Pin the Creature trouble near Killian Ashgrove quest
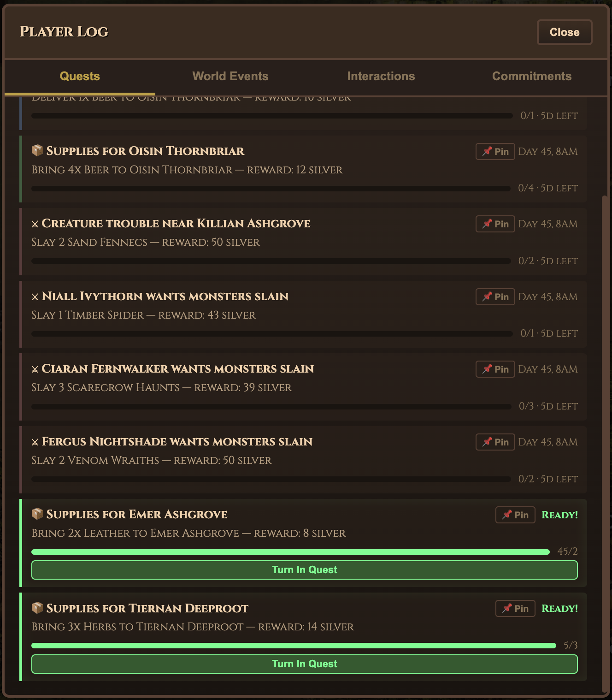This screenshot has width=612, height=700. pos(495,224)
